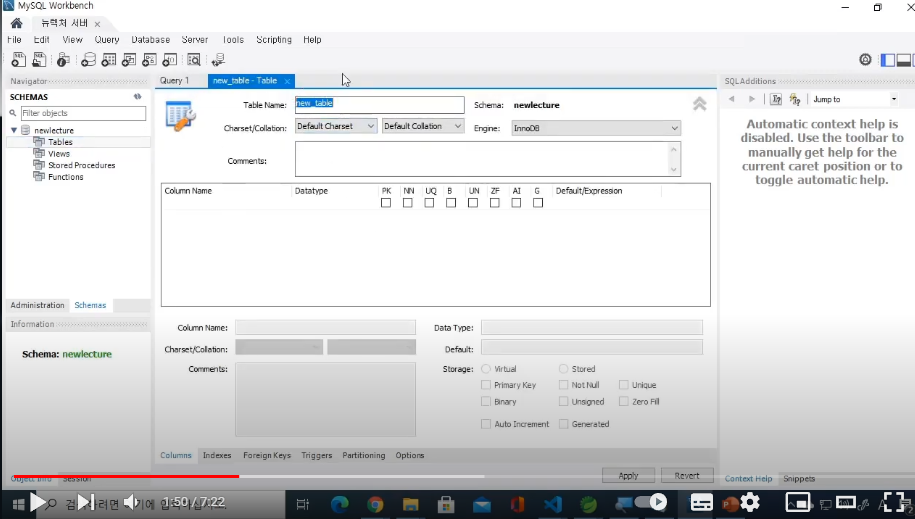The width and height of the screenshot is (915, 519).
Task: Select the Tables node under newlecture
Action: (60, 142)
